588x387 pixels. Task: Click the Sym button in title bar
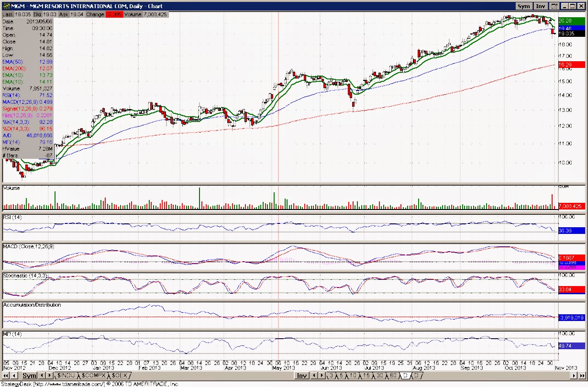pyautogui.click(x=523, y=6)
